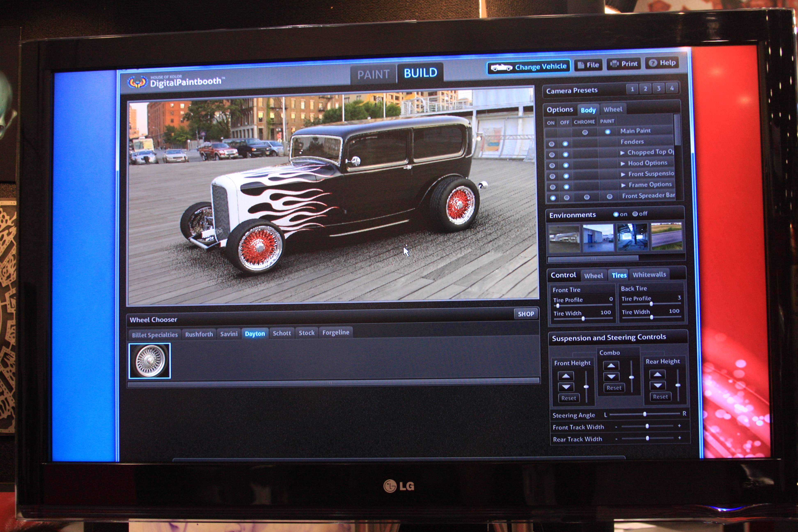Adjust the Front Track Width slider
The image size is (798, 532).
tap(647, 426)
